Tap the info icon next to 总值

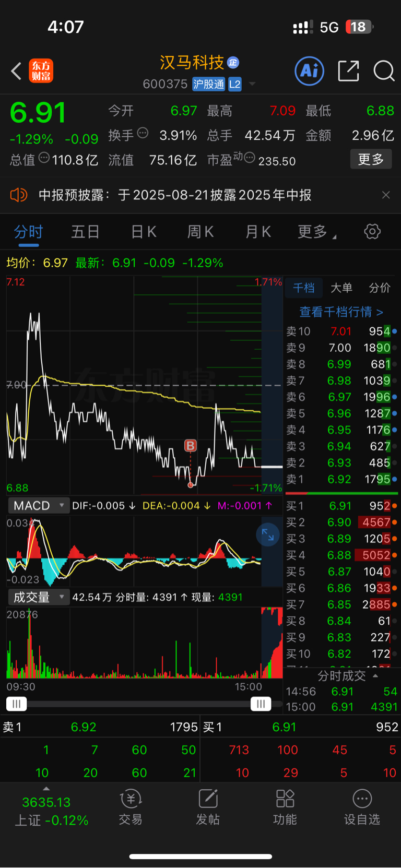(44, 158)
